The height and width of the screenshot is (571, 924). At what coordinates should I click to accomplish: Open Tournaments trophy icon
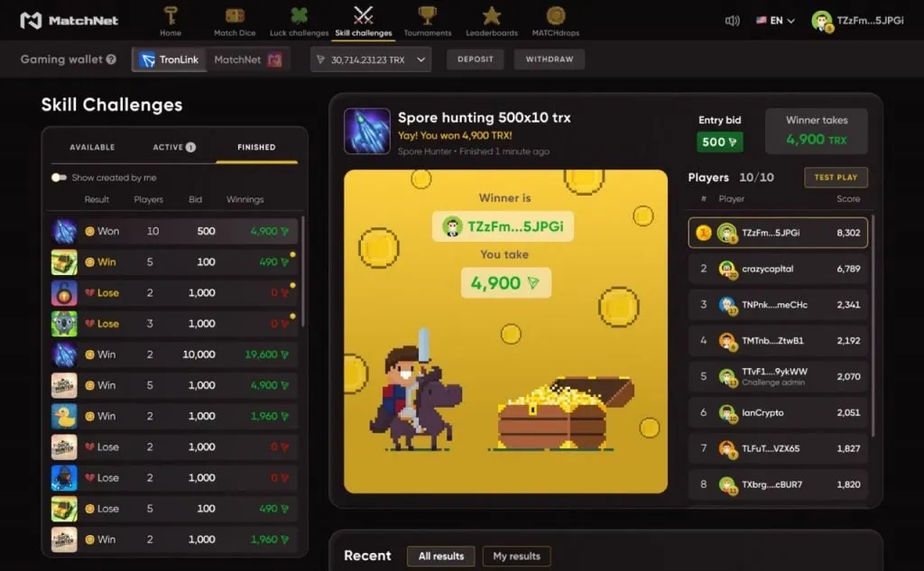427,16
